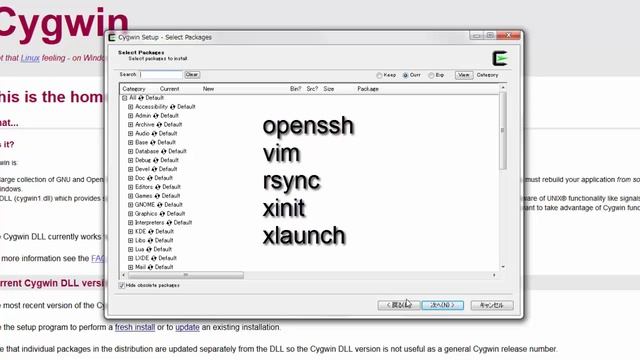
Task: Collapse the All category tree node
Action: [124, 98]
